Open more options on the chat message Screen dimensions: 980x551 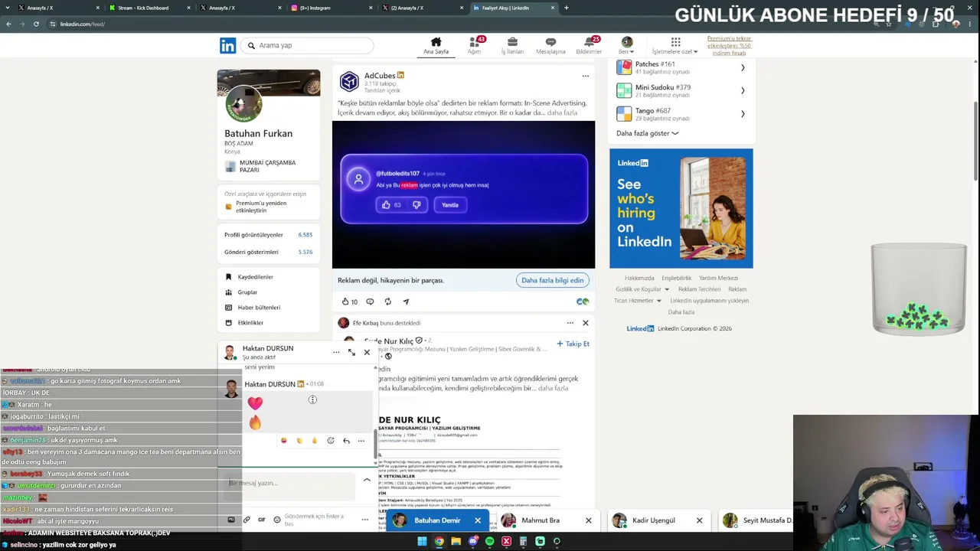pos(361,441)
